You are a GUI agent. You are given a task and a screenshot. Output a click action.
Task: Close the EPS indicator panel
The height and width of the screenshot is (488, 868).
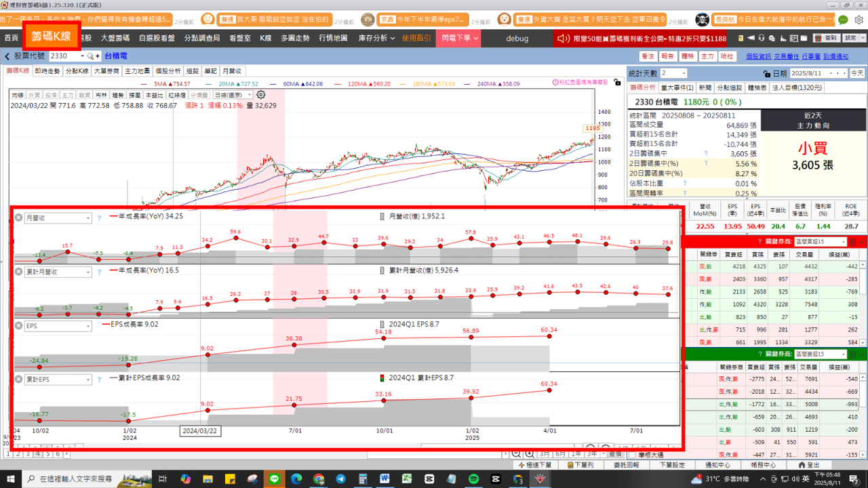pyautogui.click(x=18, y=326)
